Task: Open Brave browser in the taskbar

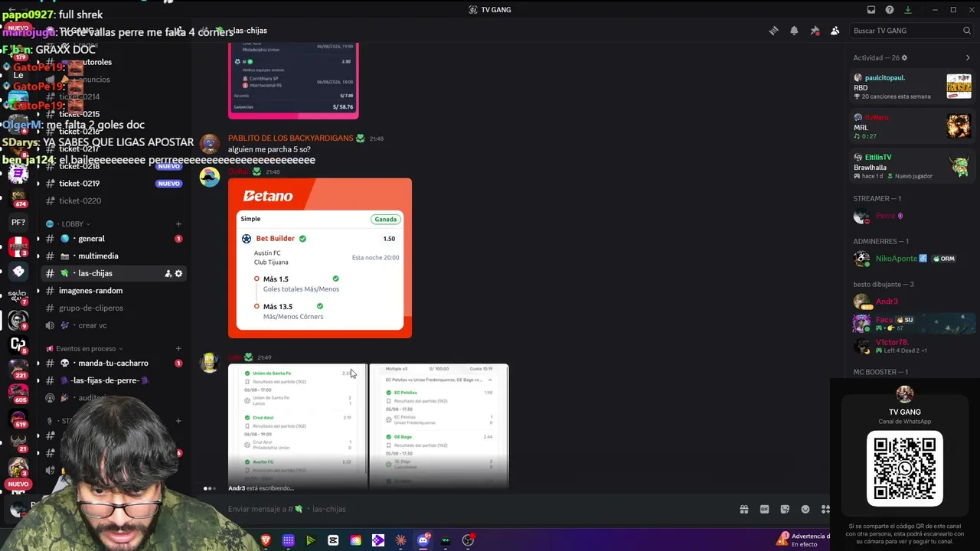Action: coord(266,540)
